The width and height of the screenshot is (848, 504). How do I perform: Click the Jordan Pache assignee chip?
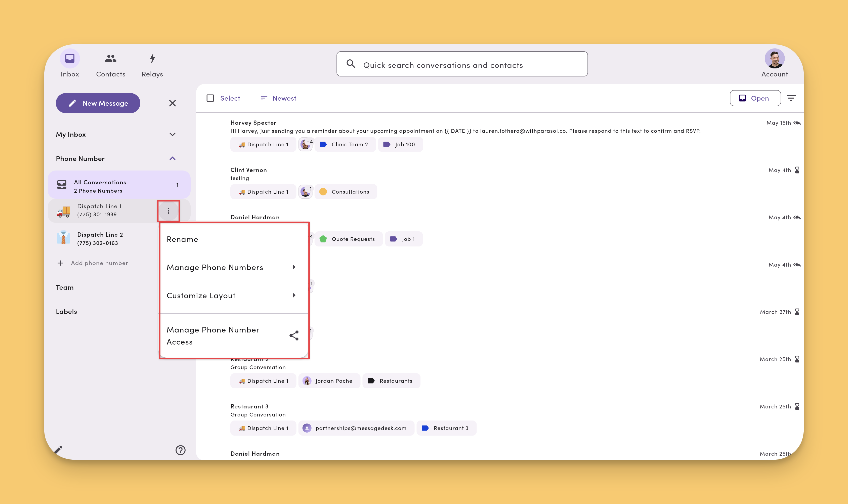(x=329, y=381)
